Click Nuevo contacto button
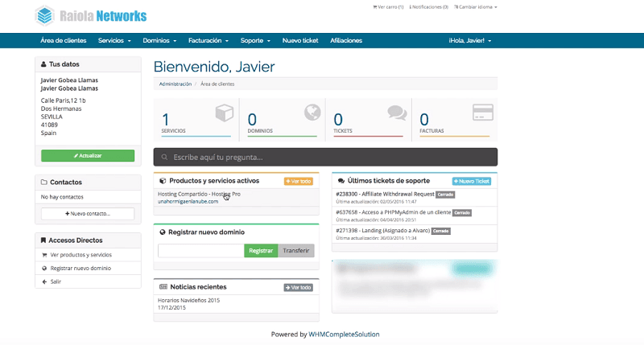This screenshot has height=345, width=644. point(88,214)
